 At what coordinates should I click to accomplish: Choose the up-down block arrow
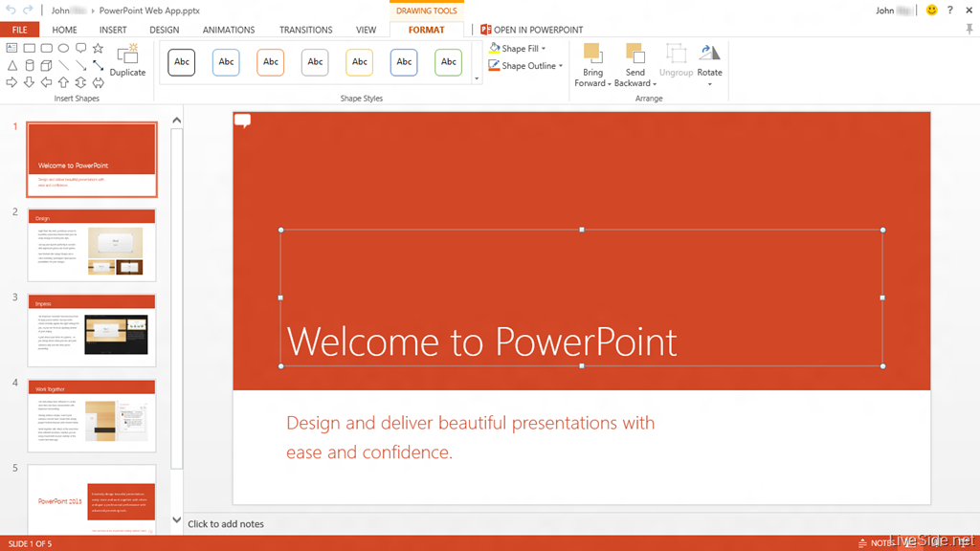click(x=80, y=82)
